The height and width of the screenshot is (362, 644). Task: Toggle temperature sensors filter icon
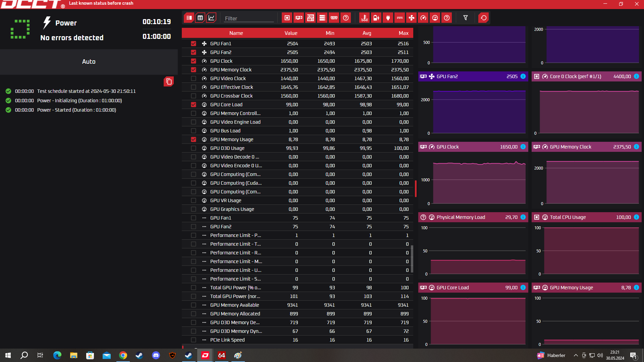click(x=365, y=18)
